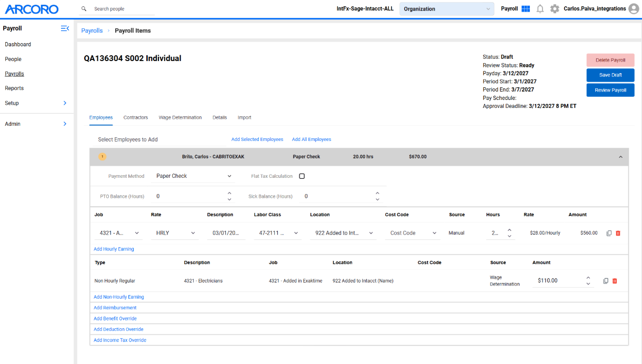Click the warning badge on Brito, Carlos row
This screenshot has height=364, width=642.
click(x=102, y=157)
